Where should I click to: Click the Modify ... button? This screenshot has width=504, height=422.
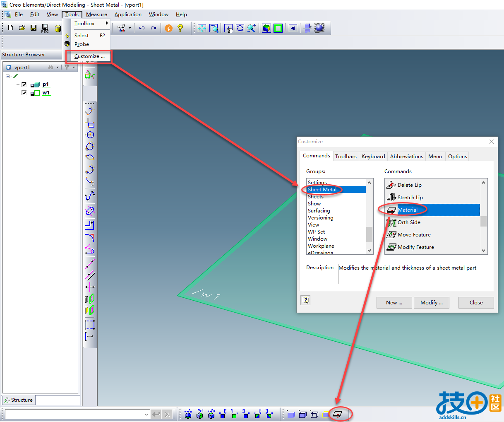(x=432, y=303)
